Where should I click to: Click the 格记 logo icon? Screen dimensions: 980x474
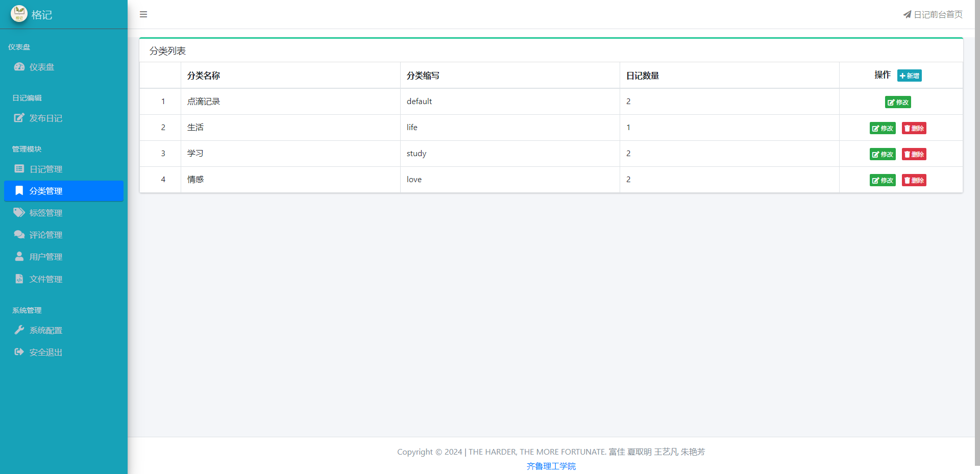pos(19,14)
